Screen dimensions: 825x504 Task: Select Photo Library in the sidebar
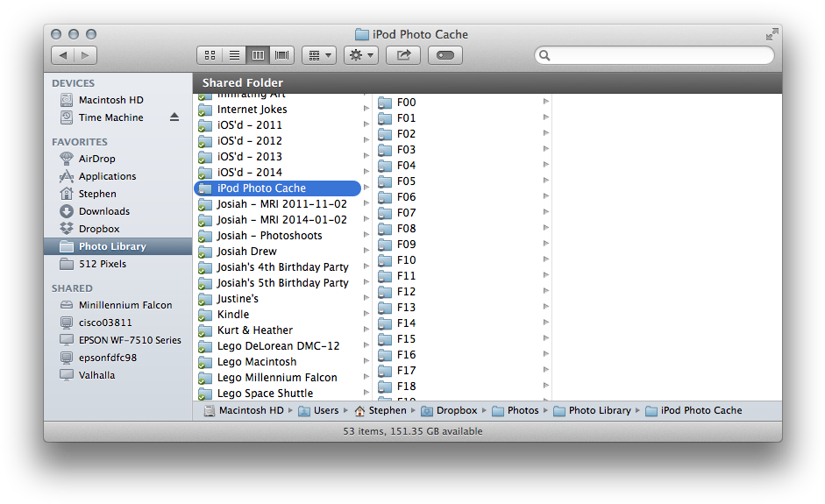(117, 246)
